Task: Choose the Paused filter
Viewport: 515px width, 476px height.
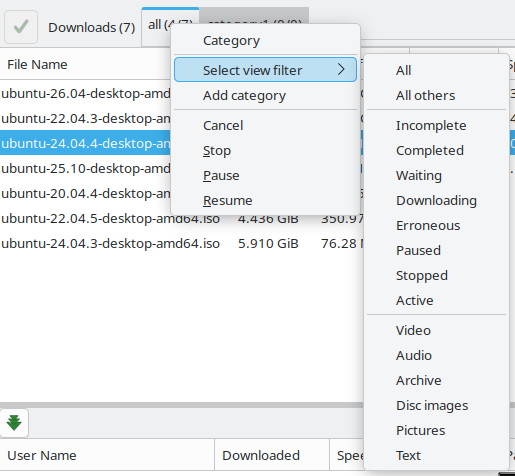Action: tap(436, 251)
